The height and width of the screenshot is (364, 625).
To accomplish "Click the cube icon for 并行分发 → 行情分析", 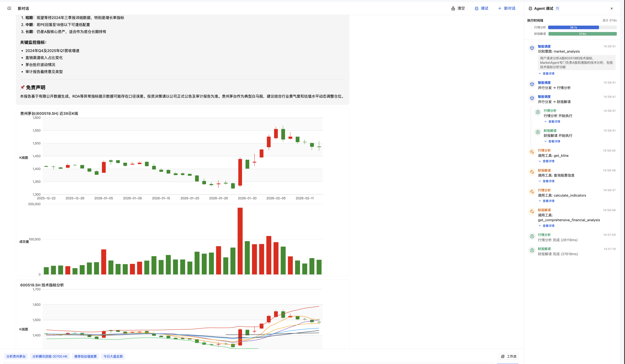I will point(532,84).
